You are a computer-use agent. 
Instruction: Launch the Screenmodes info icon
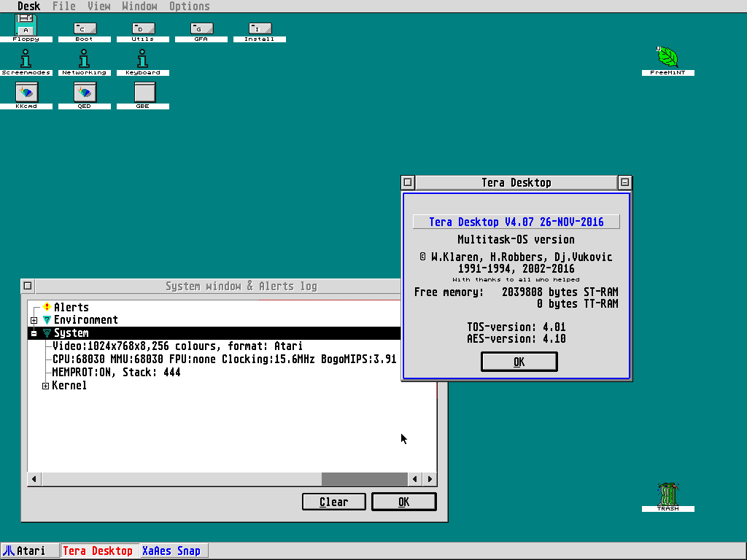tap(26, 58)
